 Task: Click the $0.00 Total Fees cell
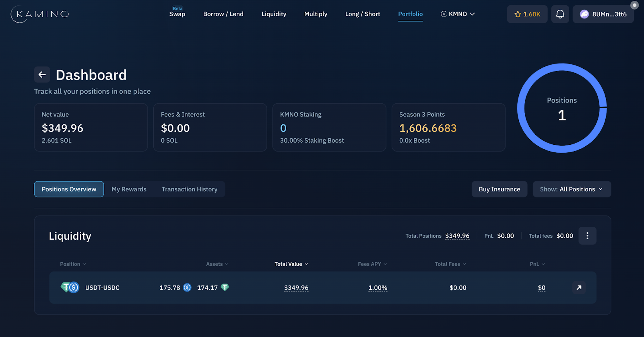click(x=458, y=288)
